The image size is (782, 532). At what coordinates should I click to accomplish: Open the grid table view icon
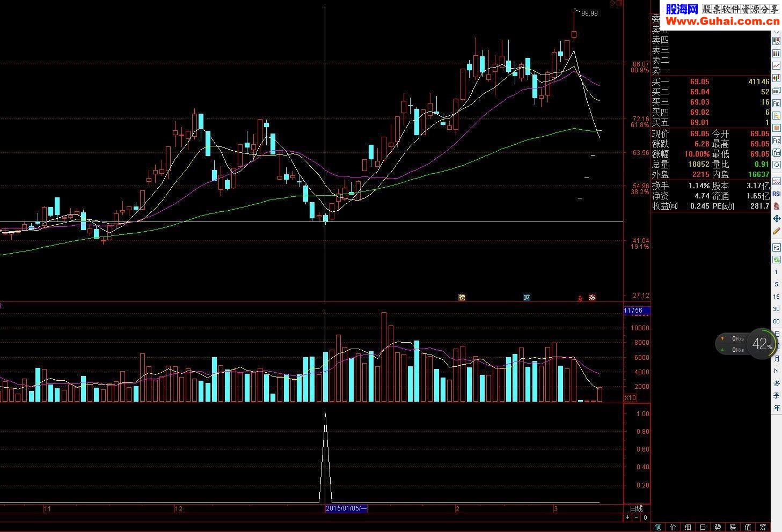[x=777, y=53]
